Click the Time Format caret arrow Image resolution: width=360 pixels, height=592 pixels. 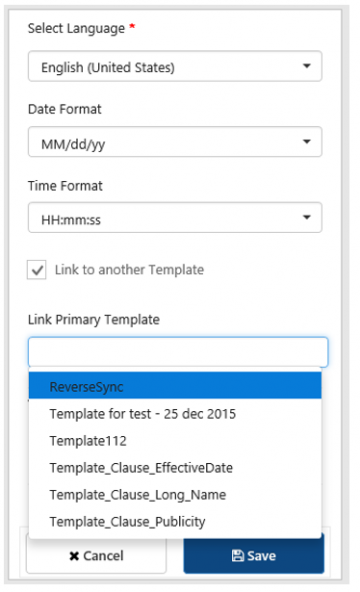coord(307,217)
